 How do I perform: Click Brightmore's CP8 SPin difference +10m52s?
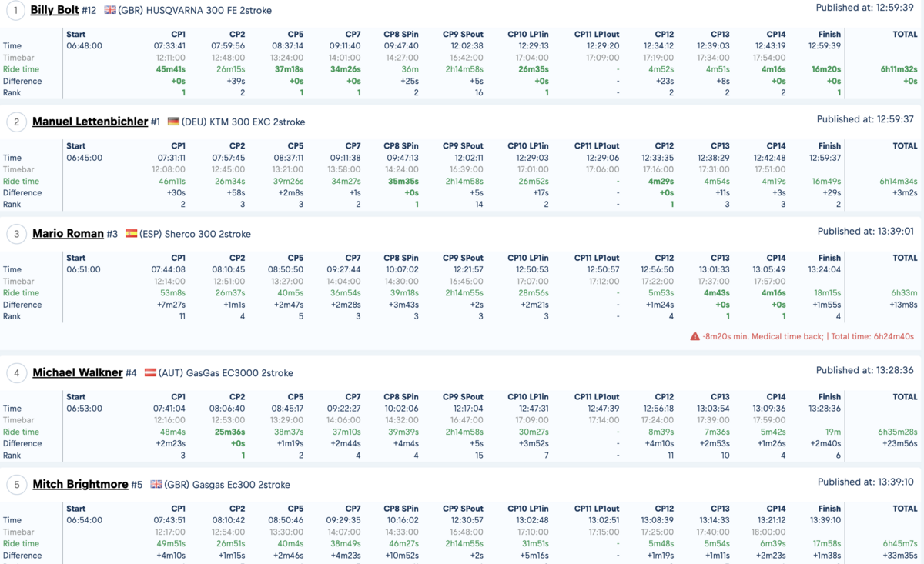point(403,555)
